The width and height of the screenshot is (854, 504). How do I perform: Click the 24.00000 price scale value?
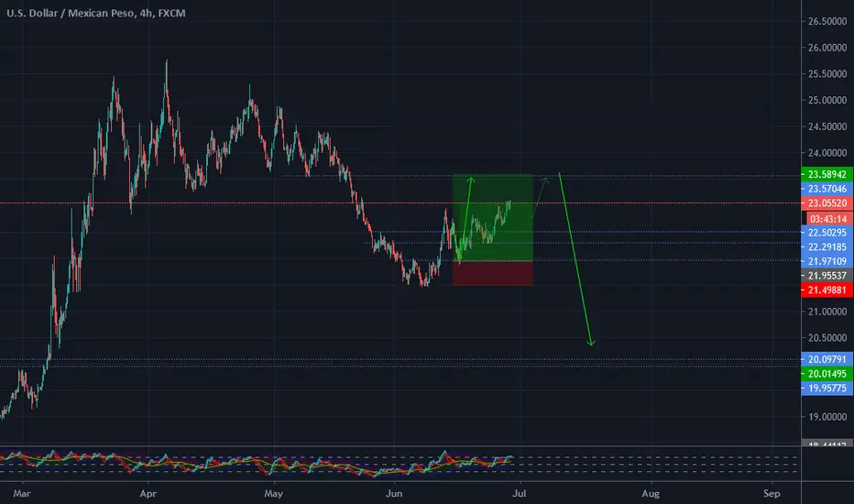point(827,153)
